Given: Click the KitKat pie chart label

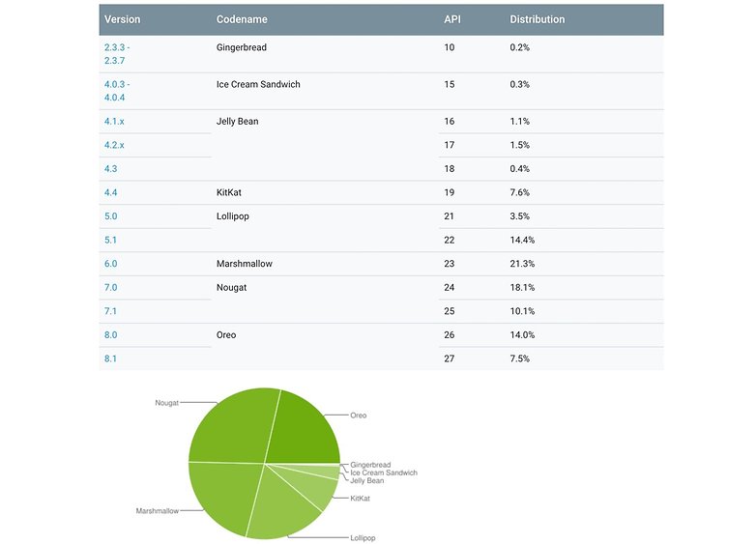Looking at the screenshot, I should [360, 499].
